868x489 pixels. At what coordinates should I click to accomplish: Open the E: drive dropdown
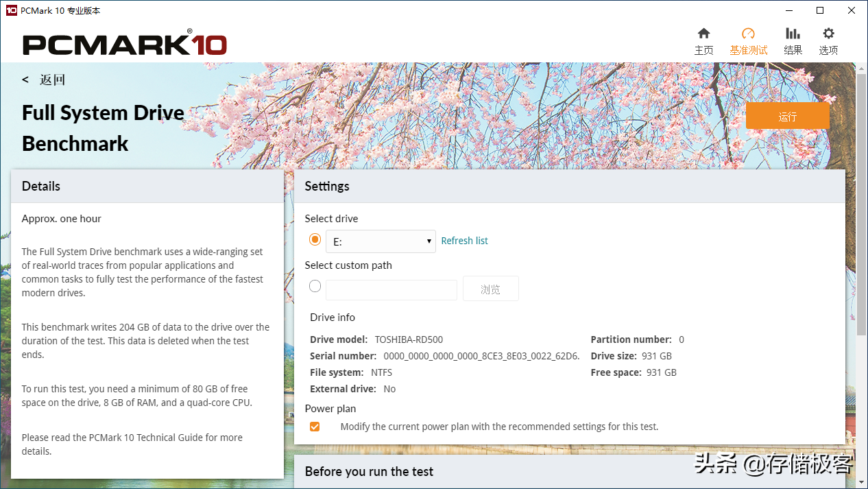[381, 241]
